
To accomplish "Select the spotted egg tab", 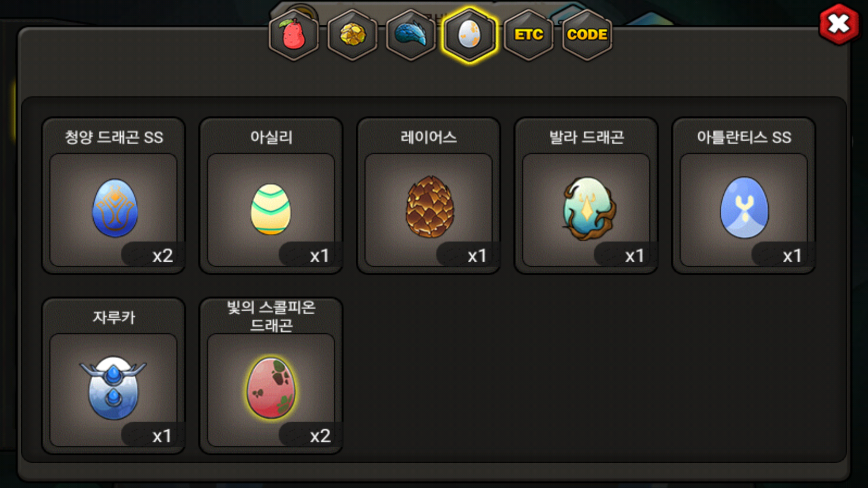I will click(x=470, y=35).
